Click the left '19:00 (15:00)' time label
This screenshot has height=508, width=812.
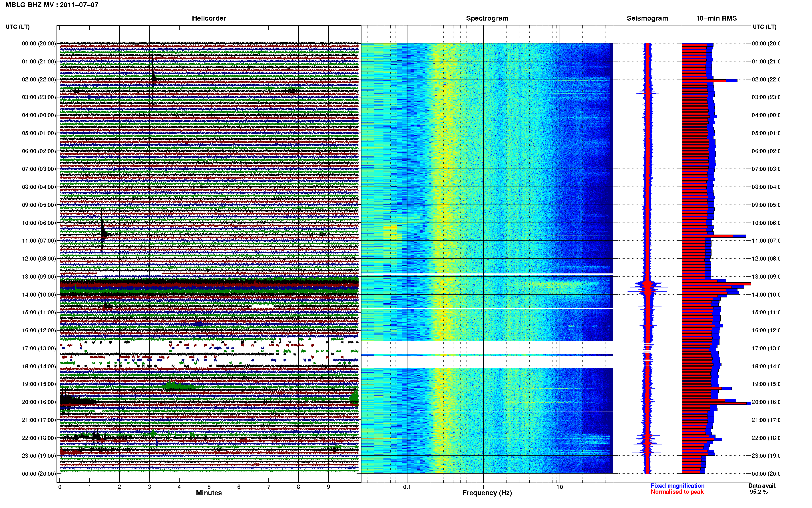[39, 384]
